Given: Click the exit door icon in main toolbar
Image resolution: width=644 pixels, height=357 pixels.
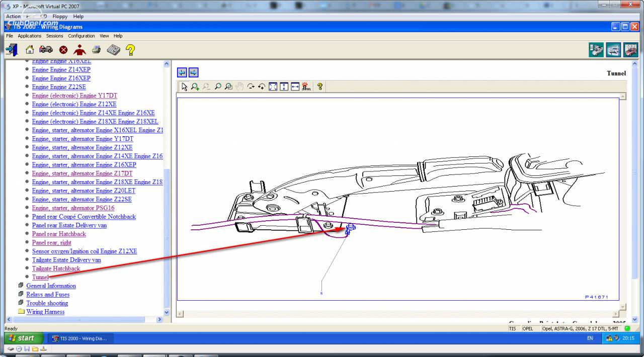Looking at the screenshot, I should 12,50.
